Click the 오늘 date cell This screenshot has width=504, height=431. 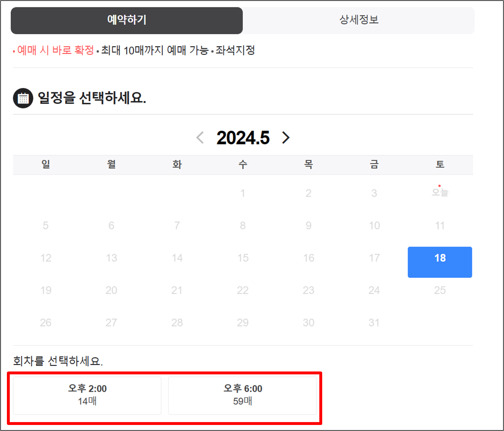point(440,192)
